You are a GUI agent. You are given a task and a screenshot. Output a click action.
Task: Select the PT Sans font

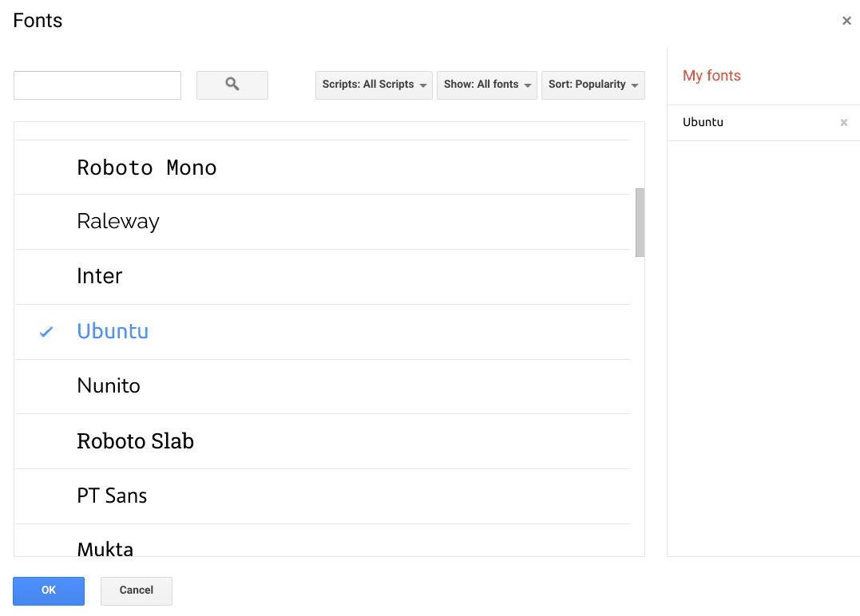pos(323,496)
